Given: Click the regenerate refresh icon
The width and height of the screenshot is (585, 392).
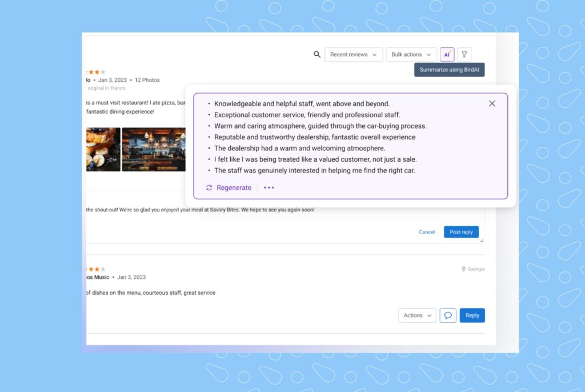Looking at the screenshot, I should [209, 188].
